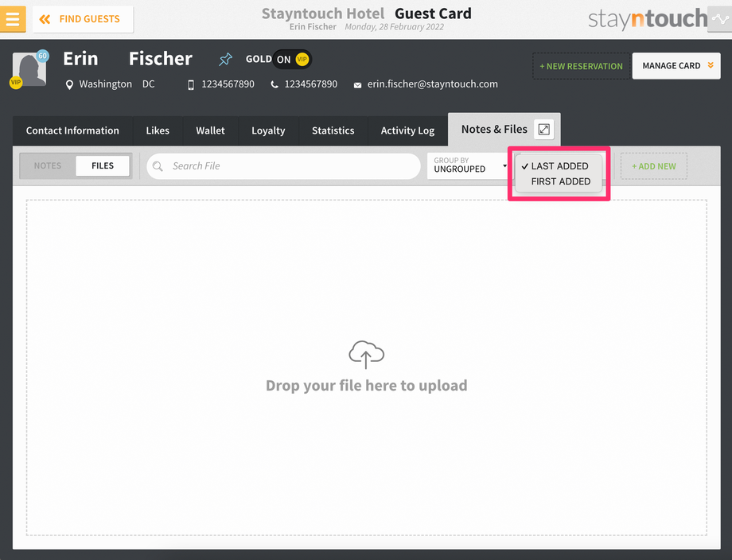The image size is (732, 560).
Task: Switch to the Likes tab
Action: tap(158, 130)
